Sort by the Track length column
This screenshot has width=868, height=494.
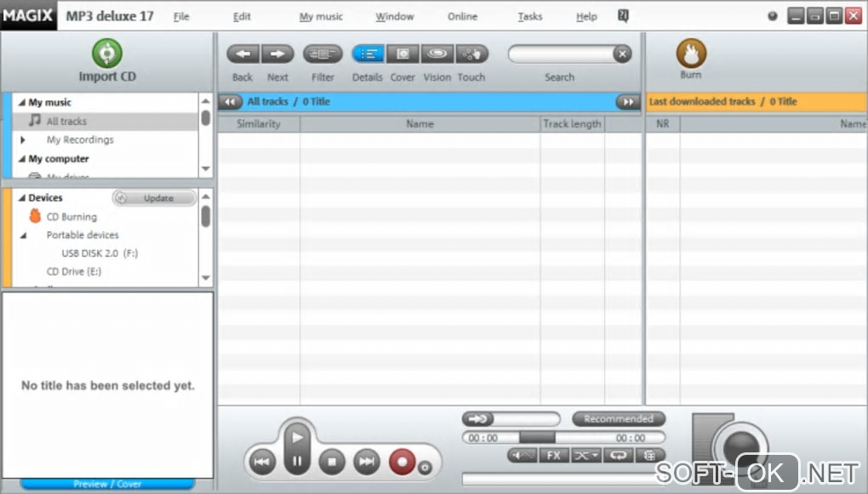click(572, 124)
